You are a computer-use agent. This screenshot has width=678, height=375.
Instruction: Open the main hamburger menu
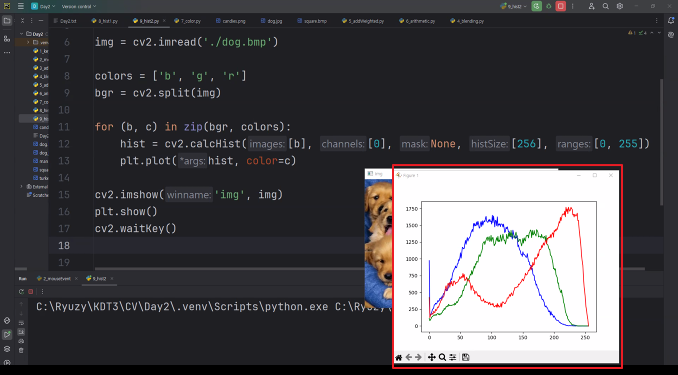pos(21,6)
